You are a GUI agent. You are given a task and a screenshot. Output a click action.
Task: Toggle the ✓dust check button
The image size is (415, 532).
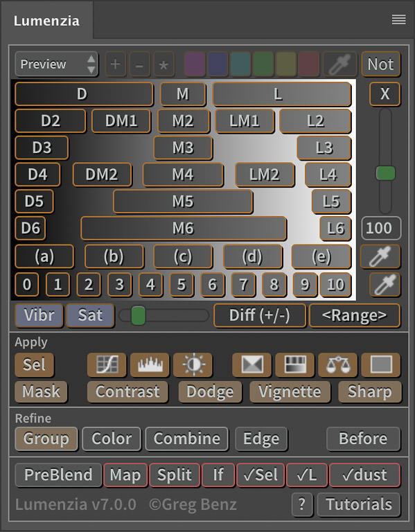365,475
